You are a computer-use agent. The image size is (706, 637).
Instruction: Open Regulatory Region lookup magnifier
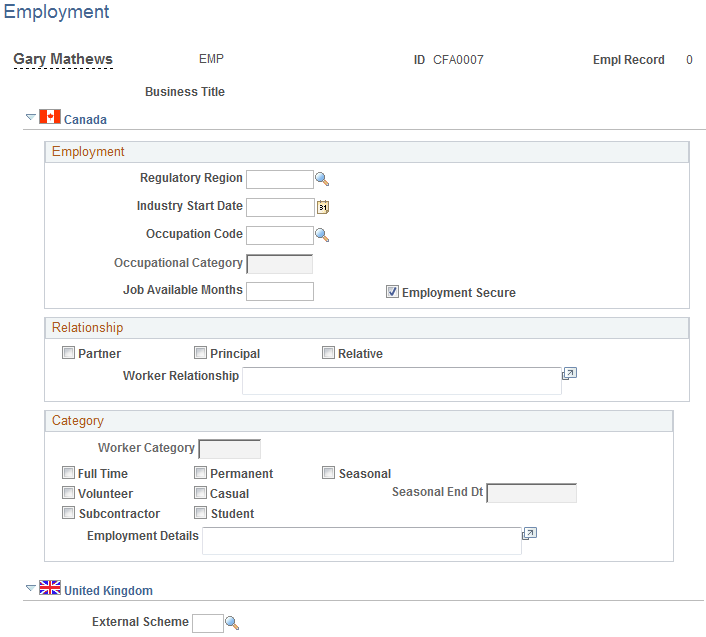point(322,179)
